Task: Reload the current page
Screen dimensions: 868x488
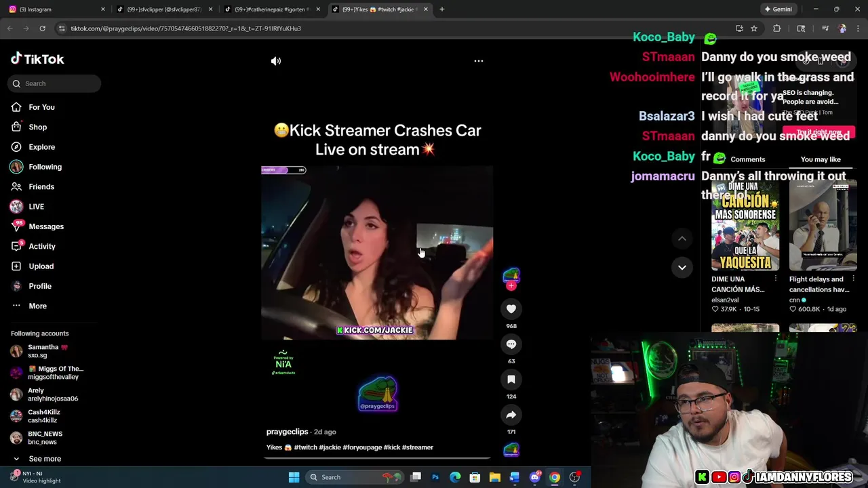Action: point(42,28)
